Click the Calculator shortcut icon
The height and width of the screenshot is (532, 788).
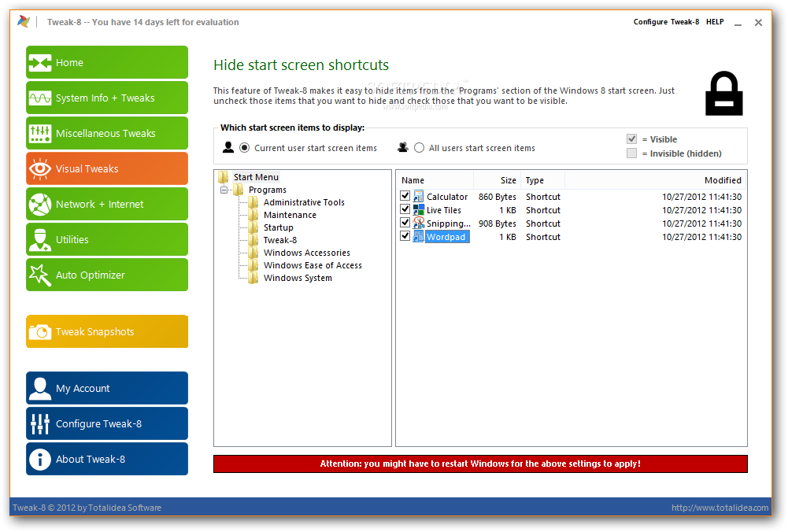(418, 197)
